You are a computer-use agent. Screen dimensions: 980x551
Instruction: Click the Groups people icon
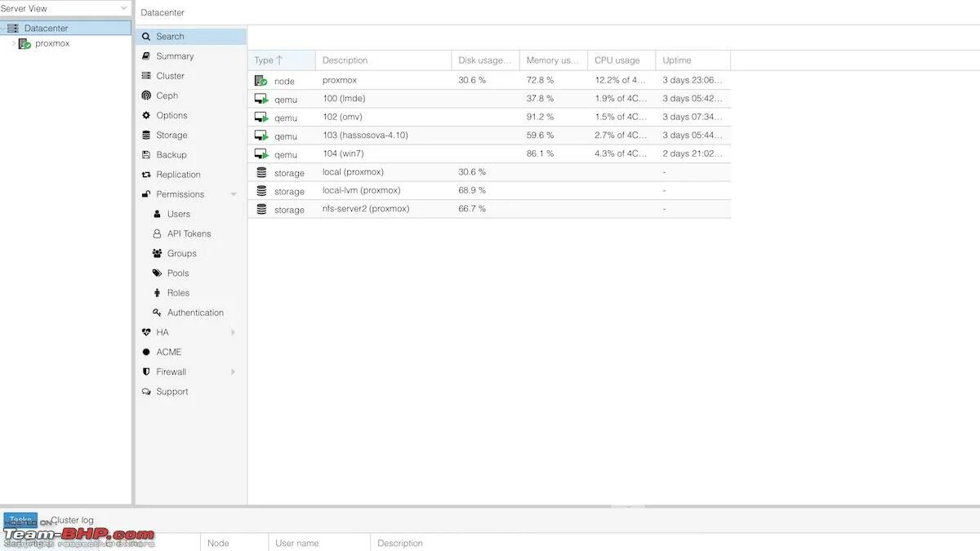158,254
